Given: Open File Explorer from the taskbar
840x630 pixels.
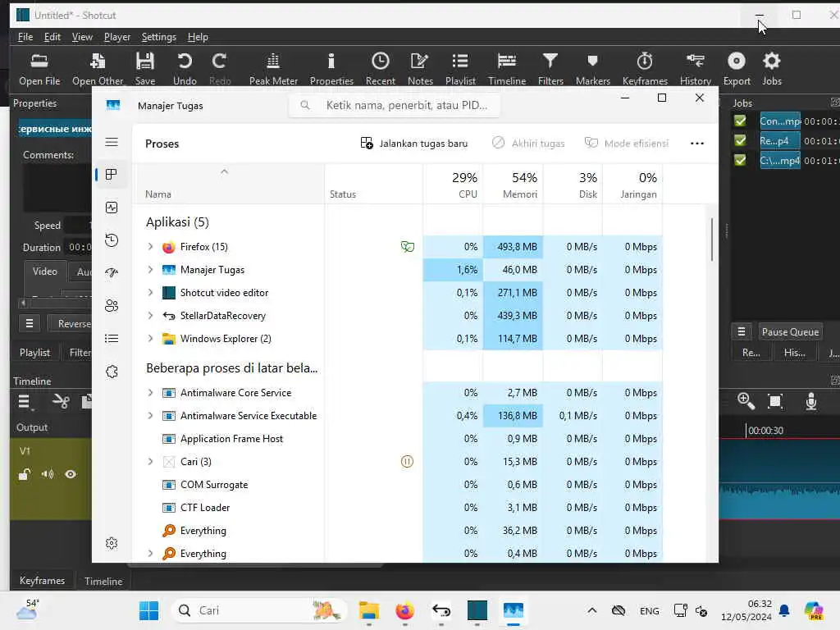Looking at the screenshot, I should 368,610.
